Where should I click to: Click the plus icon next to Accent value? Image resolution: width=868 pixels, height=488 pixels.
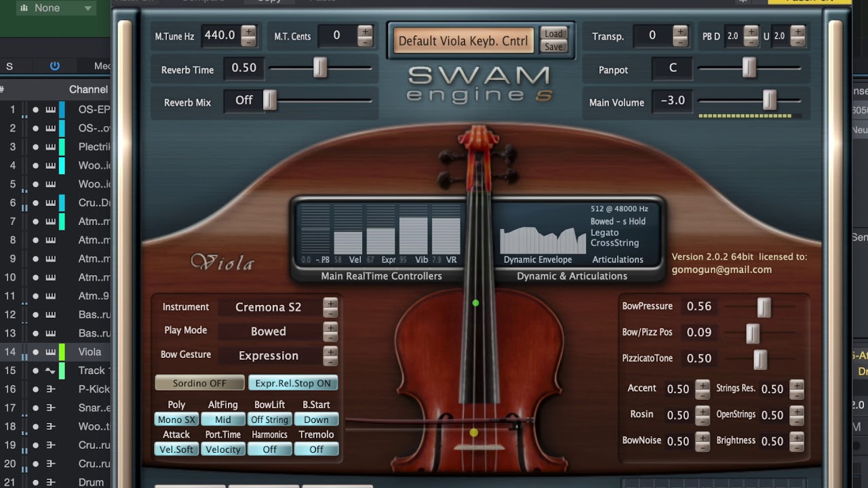pos(703,385)
